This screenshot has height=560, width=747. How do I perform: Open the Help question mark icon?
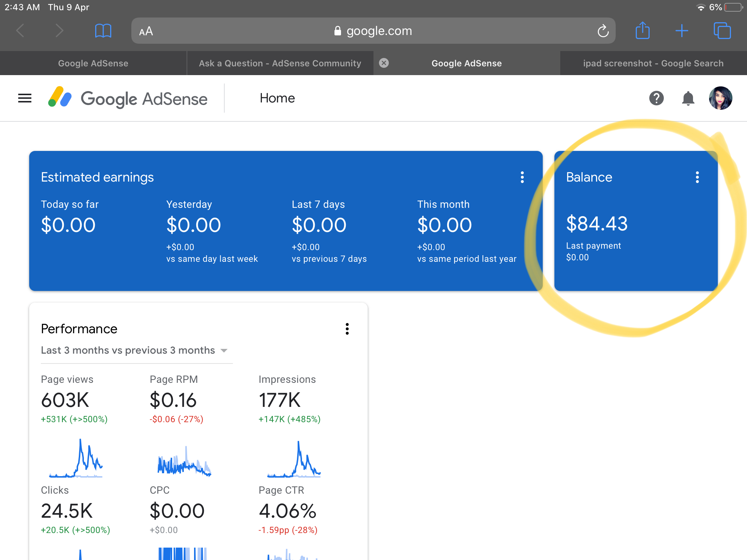pos(656,98)
